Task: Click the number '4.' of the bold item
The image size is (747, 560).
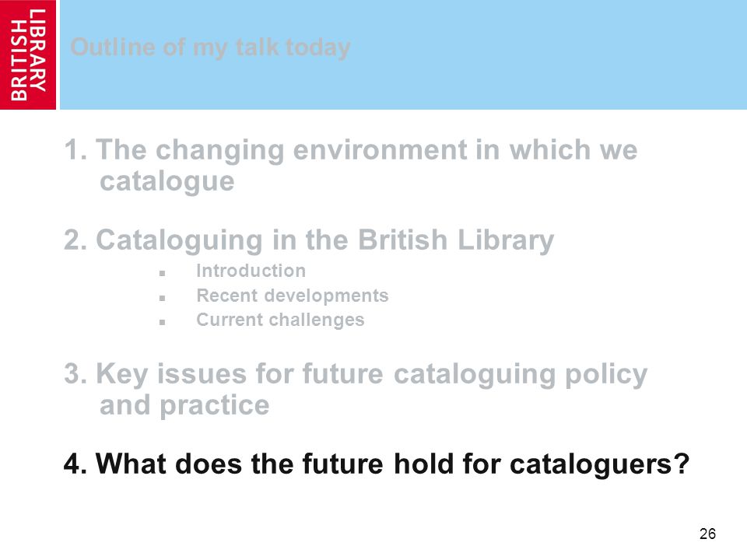Action: coord(75,464)
